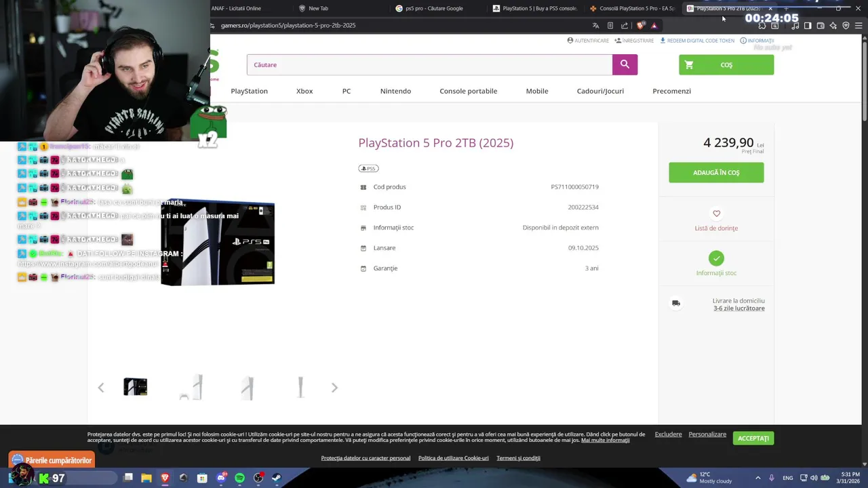Open Discord from the taskbar

tap(221, 478)
